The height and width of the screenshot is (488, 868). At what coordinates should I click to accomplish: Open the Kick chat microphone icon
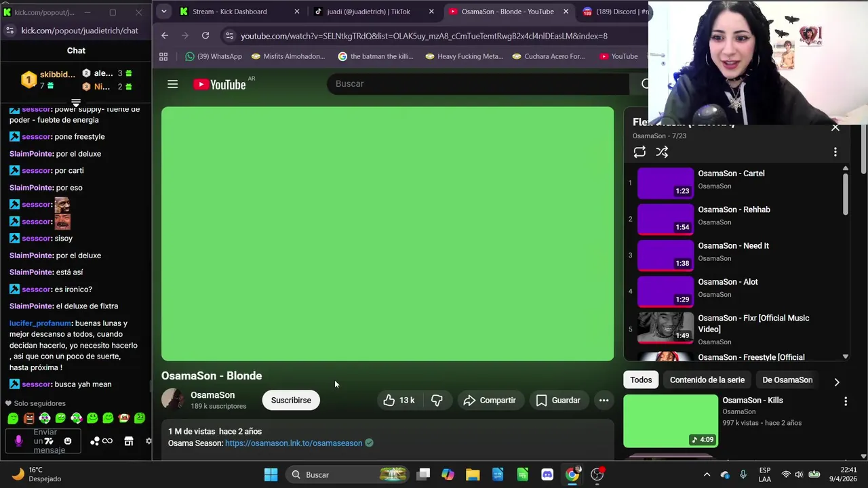tap(18, 441)
